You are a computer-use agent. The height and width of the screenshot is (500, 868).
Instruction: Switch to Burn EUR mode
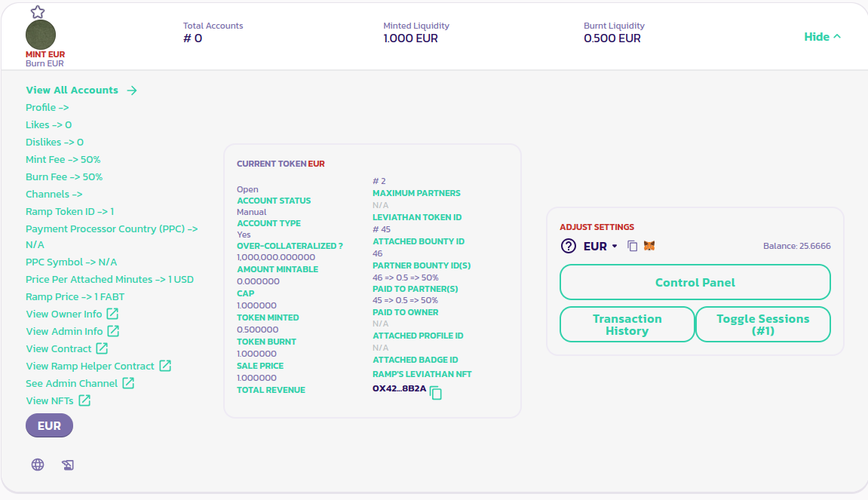(x=44, y=63)
